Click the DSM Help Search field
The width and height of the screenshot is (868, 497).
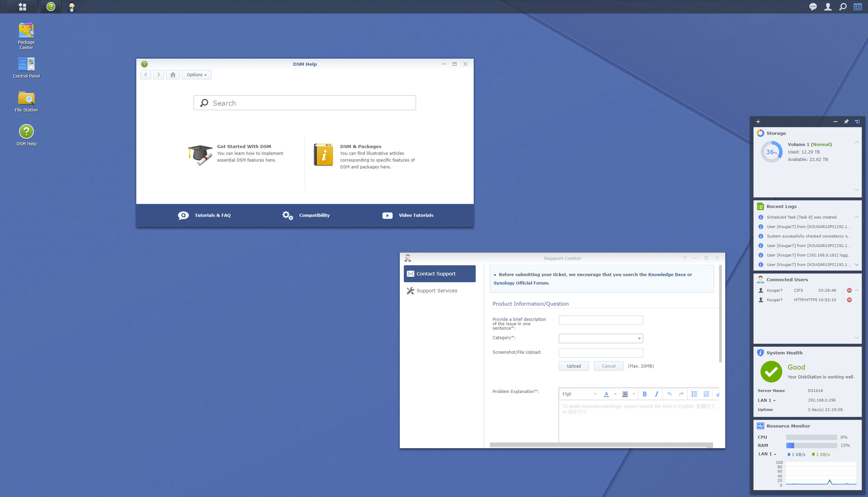coord(305,103)
